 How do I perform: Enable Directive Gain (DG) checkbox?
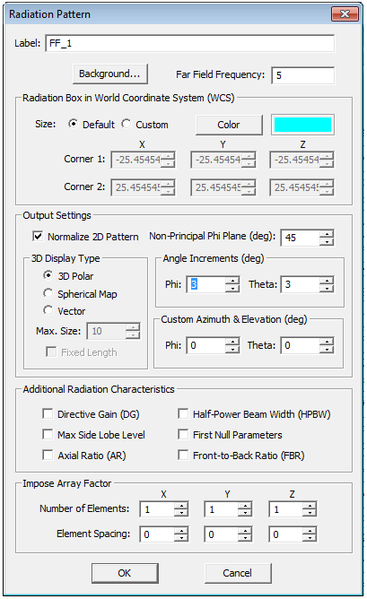[x=47, y=414]
